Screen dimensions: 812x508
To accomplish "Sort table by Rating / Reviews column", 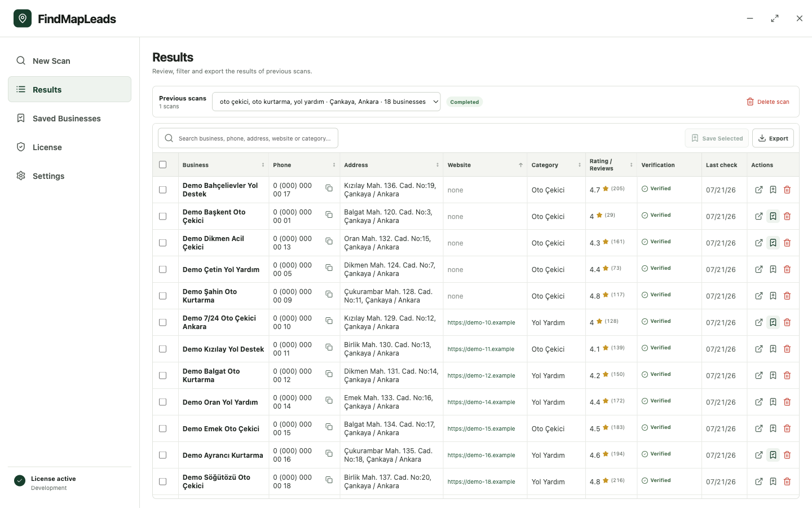I will [611, 165].
